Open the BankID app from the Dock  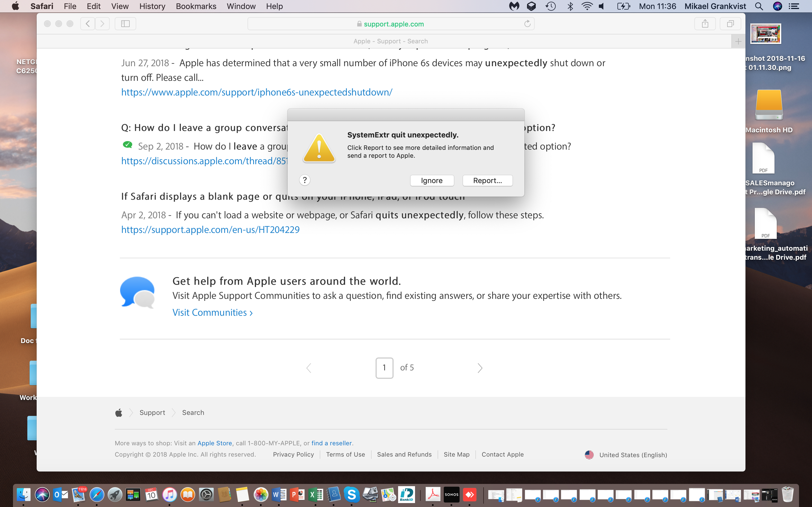click(407, 495)
